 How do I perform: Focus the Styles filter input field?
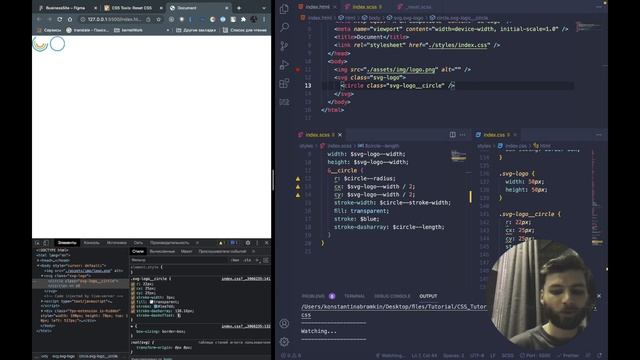point(178,260)
